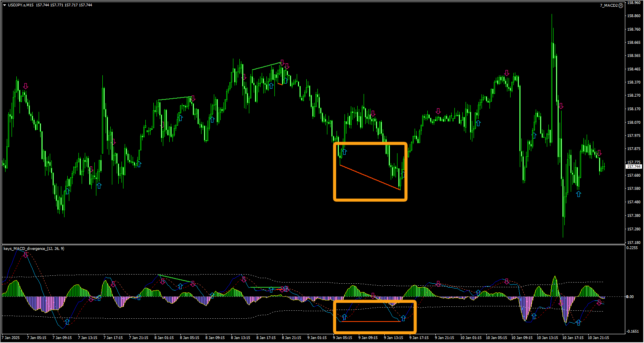Click the 158.565 price scale value
The height and width of the screenshot is (343, 644).
pyautogui.click(x=634, y=56)
